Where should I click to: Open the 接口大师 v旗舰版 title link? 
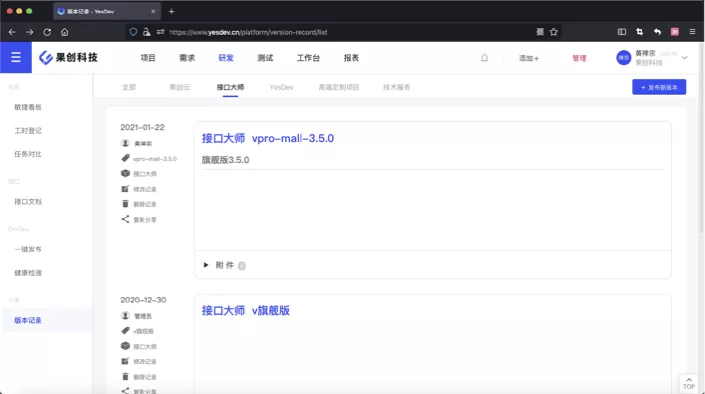(x=245, y=310)
